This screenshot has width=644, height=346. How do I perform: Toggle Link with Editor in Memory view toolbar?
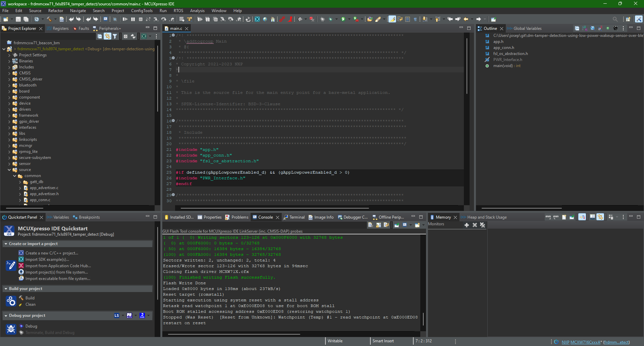click(x=600, y=217)
